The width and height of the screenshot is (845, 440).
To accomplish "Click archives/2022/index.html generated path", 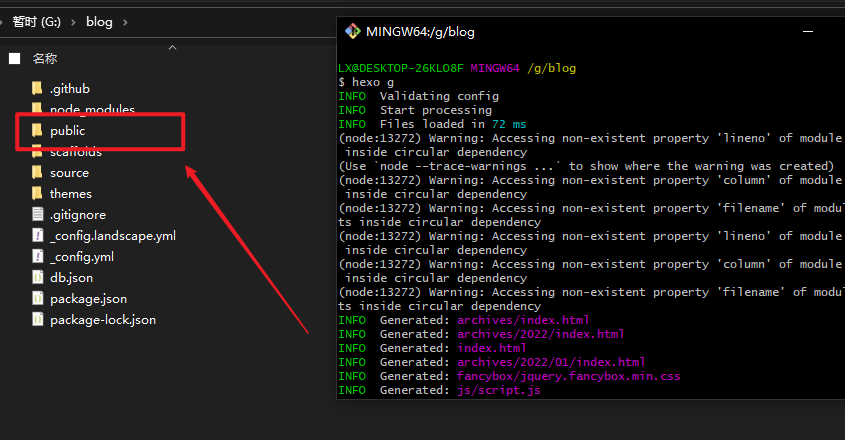I will tap(541, 334).
